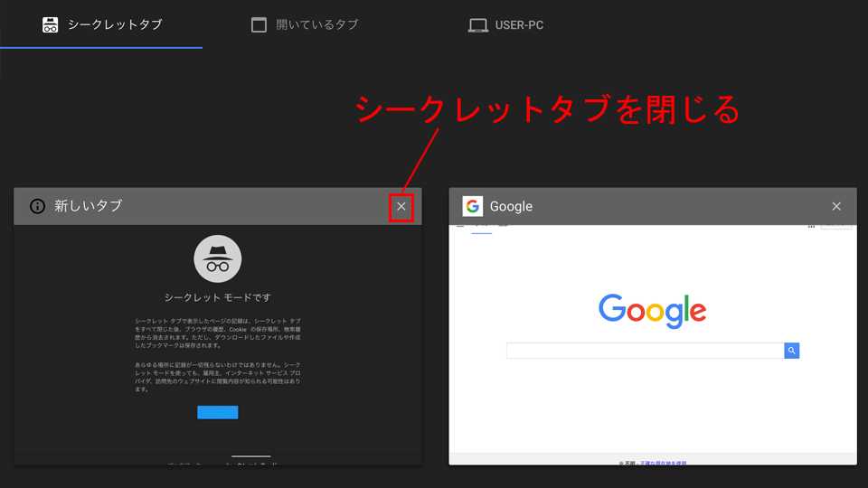Screen dimensions: 868x488
Task: Open the 新しいタブ tab thumbnail
Action: tap(218, 344)
